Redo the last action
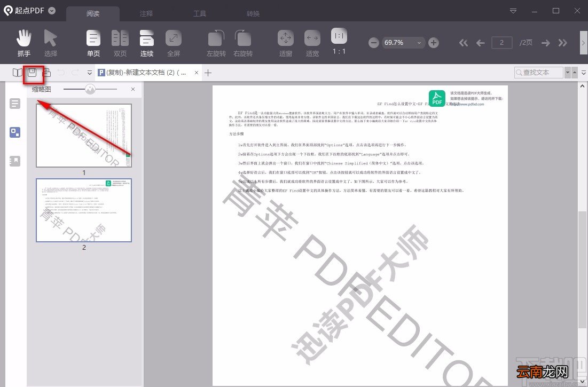 75,72
